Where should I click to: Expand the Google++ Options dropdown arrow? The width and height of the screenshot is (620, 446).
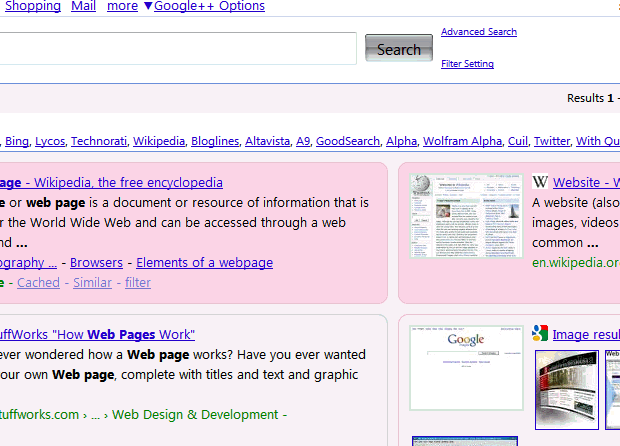click(x=148, y=6)
